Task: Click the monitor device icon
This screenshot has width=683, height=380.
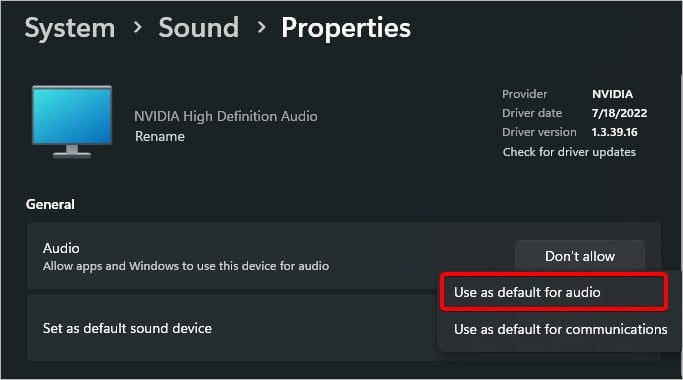Action: [72, 122]
